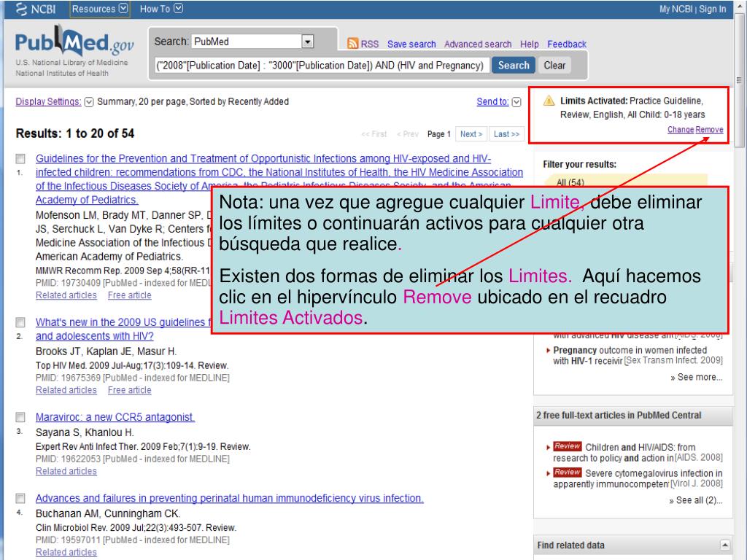747x560 pixels.
Task: Click the orange RSS feed icon
Action: 352,44
